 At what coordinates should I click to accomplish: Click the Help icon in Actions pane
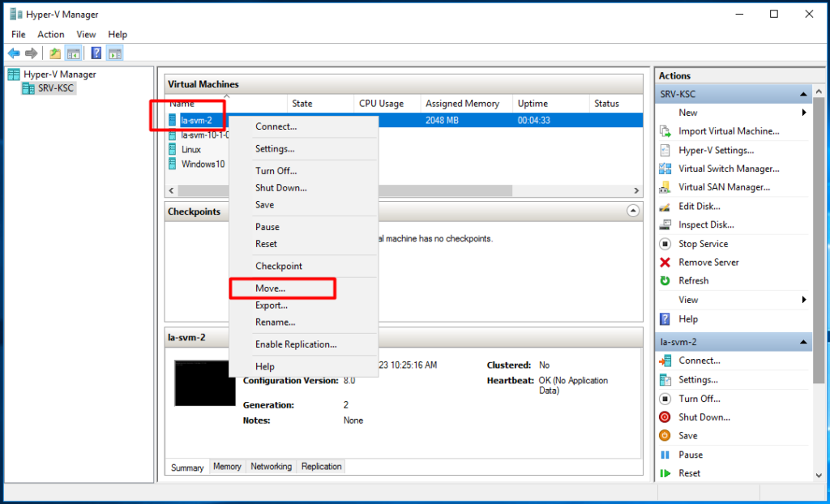pos(665,318)
